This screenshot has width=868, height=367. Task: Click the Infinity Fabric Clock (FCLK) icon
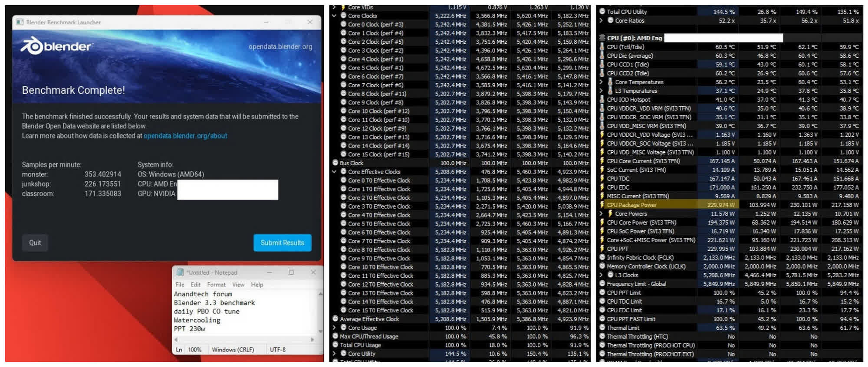[602, 257]
